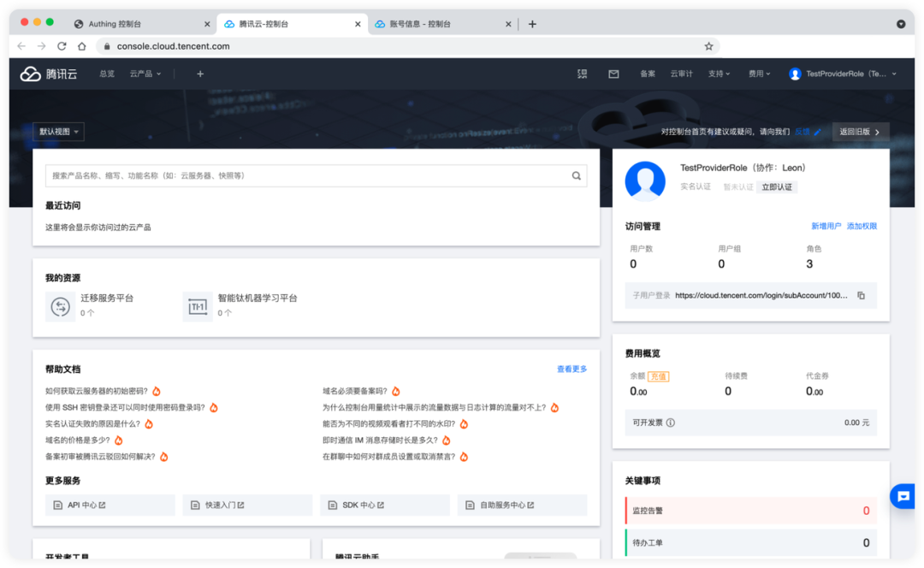Open a new browser tab
924x568 pixels.
click(x=532, y=24)
